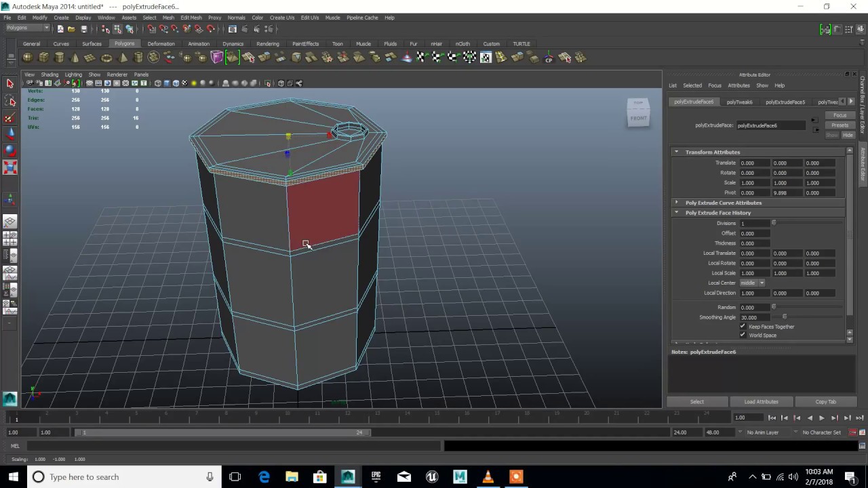Open the Edit Mesh menu
This screenshot has width=868, height=488.
click(x=191, y=18)
